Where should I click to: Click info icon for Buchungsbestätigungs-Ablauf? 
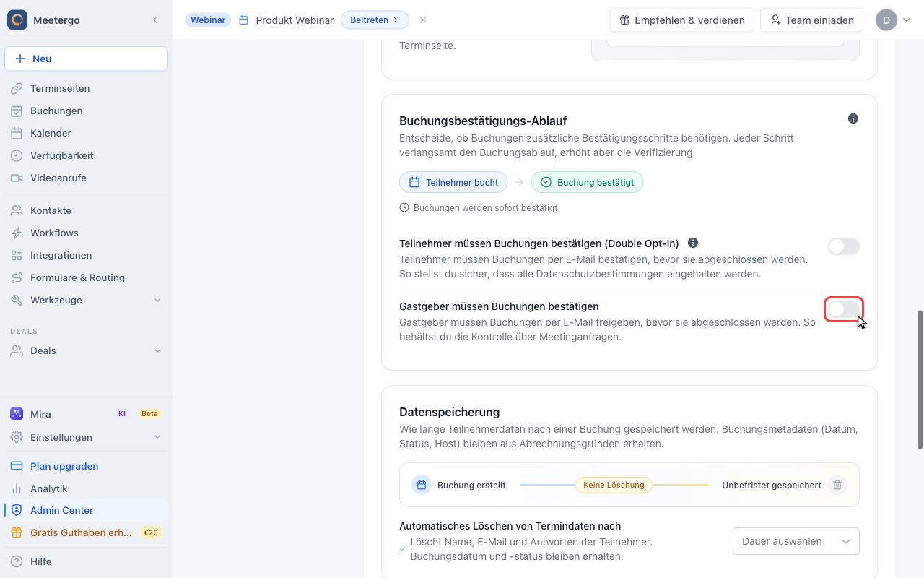click(853, 118)
